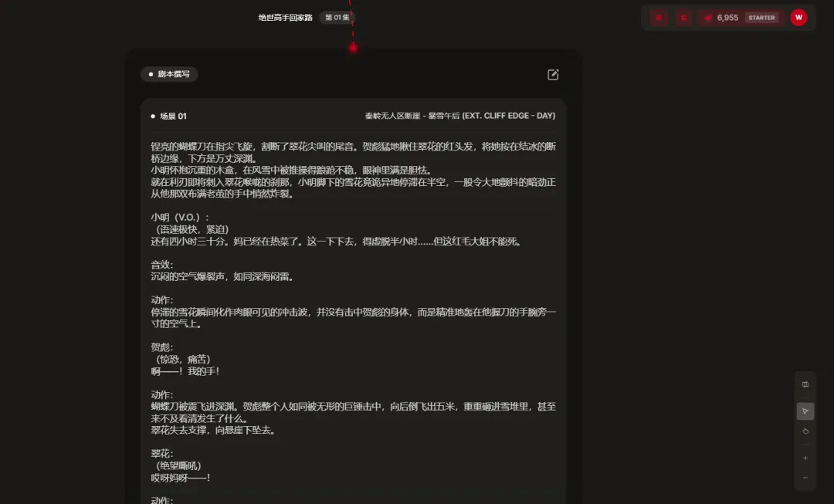Open the STARTER plan badge
The width and height of the screenshot is (834, 504).
pos(761,18)
